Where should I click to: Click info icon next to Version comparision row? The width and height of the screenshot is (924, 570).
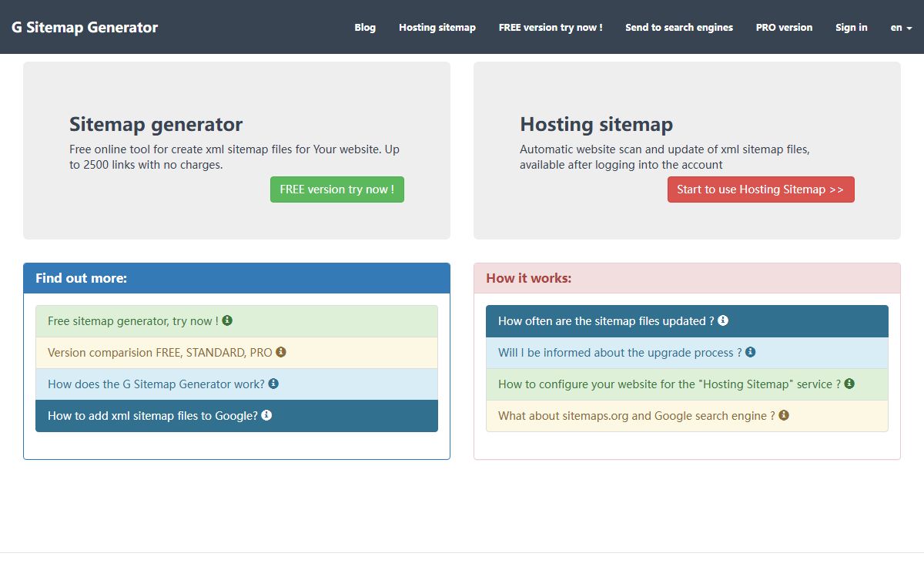coord(281,352)
